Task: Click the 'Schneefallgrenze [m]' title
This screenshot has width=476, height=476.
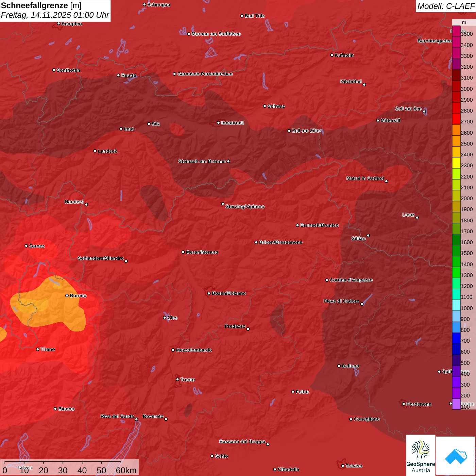Action: (41, 5)
